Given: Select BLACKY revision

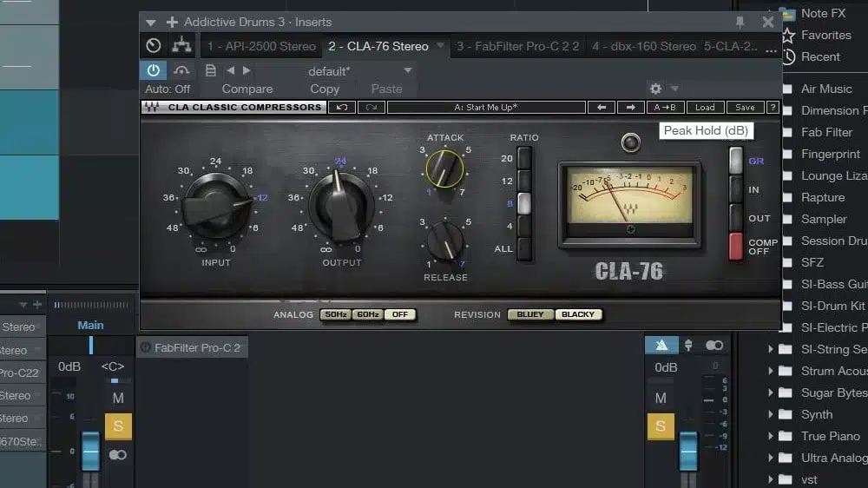Looking at the screenshot, I should click(x=578, y=314).
